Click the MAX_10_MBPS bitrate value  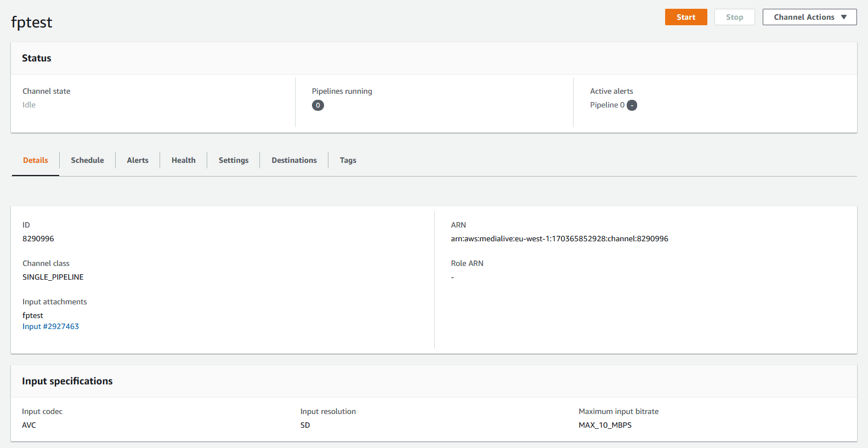coord(605,425)
